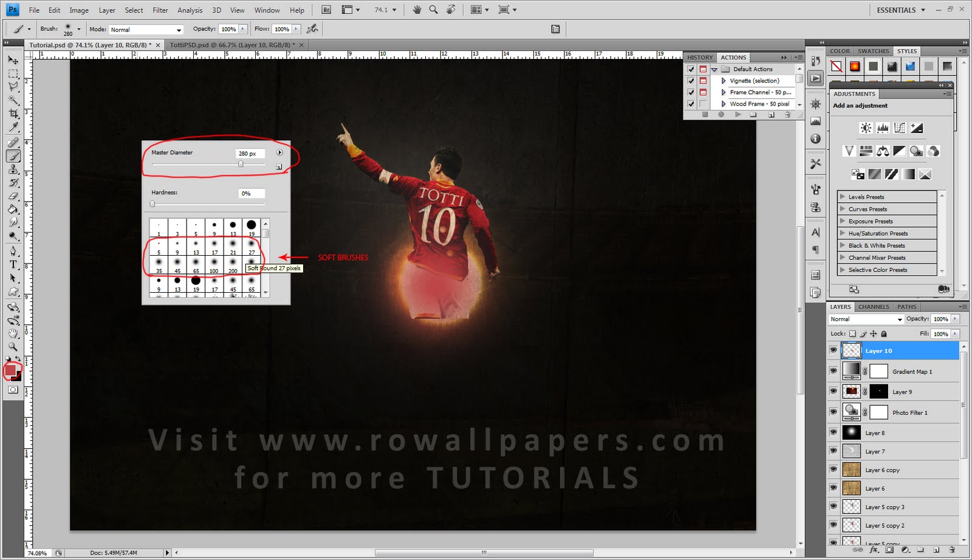This screenshot has width=972, height=560.
Task: Select the Magic Wand tool
Action: click(x=13, y=100)
